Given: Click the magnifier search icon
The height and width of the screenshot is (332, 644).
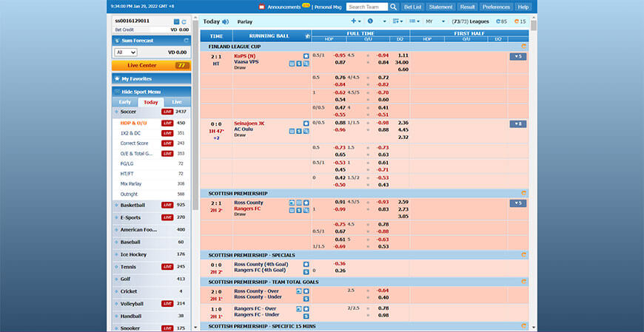Looking at the screenshot, I should click(x=394, y=7).
